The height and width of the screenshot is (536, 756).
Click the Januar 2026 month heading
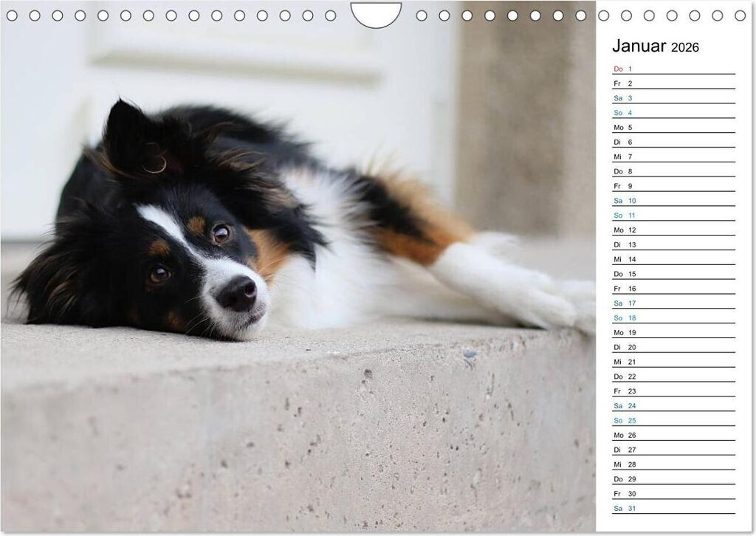(655, 47)
